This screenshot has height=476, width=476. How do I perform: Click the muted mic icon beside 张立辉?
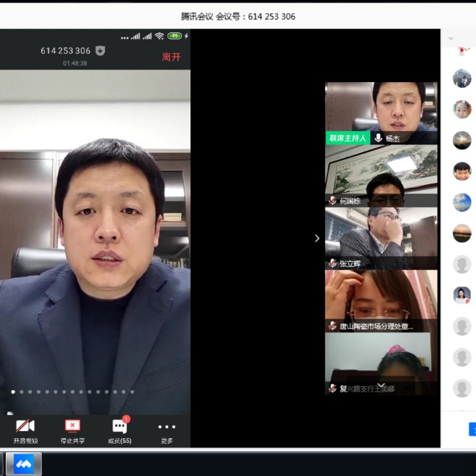[x=333, y=263]
